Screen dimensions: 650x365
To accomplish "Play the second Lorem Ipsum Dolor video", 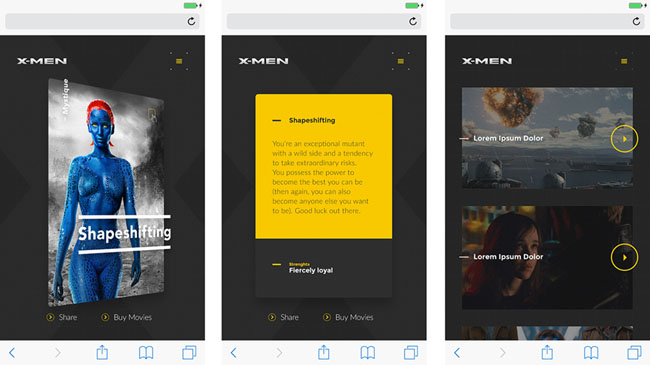I will (624, 257).
